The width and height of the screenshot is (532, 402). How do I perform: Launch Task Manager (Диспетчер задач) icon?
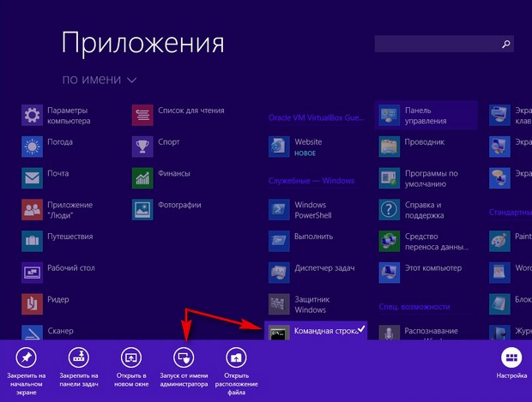[279, 273]
